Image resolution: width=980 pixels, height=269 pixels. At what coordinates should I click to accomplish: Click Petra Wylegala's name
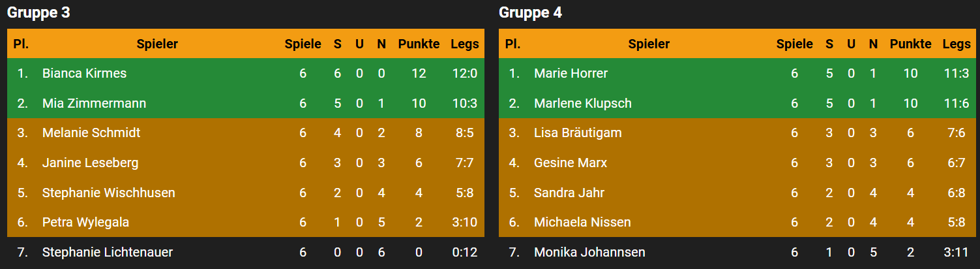point(85,222)
